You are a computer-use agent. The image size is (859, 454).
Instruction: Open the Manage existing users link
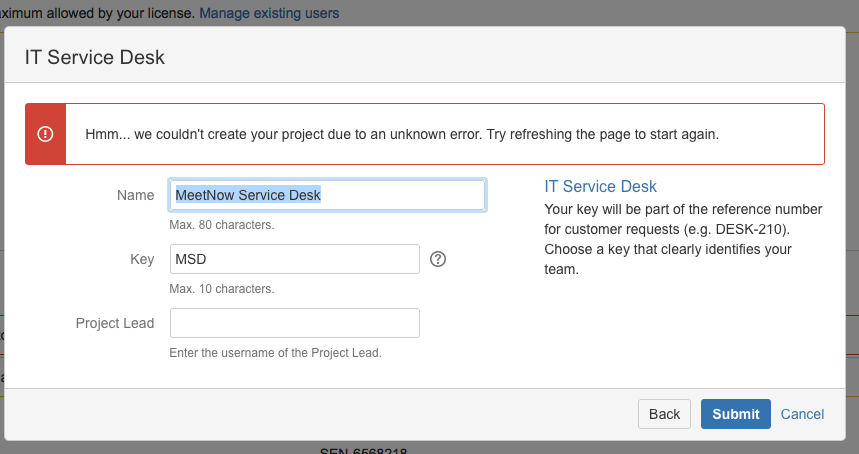269,13
